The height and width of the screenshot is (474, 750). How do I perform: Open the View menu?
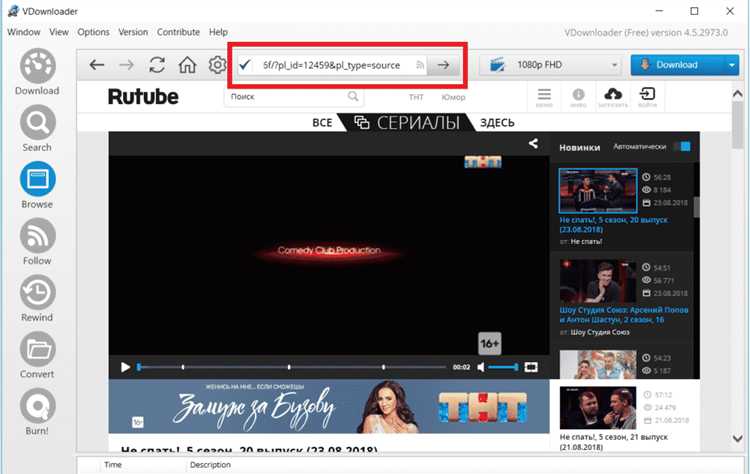[59, 32]
